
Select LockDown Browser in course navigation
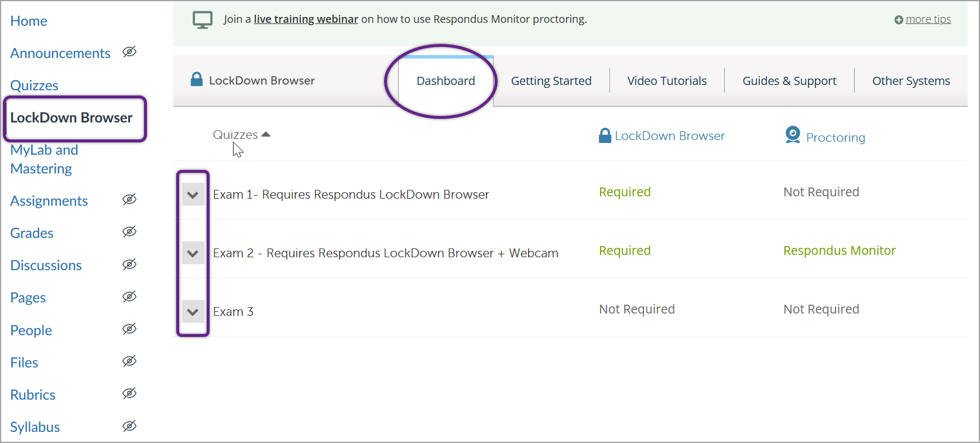[71, 118]
